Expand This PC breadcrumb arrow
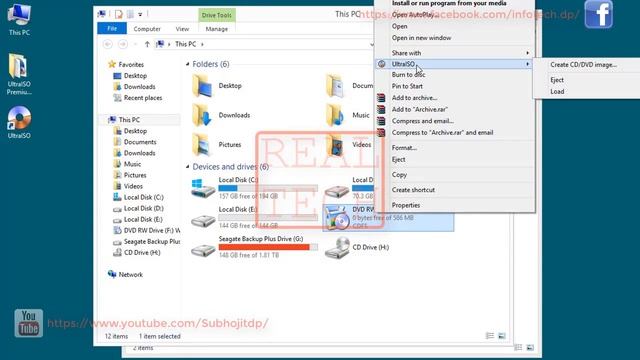The height and width of the screenshot is (360, 640). (x=202, y=44)
